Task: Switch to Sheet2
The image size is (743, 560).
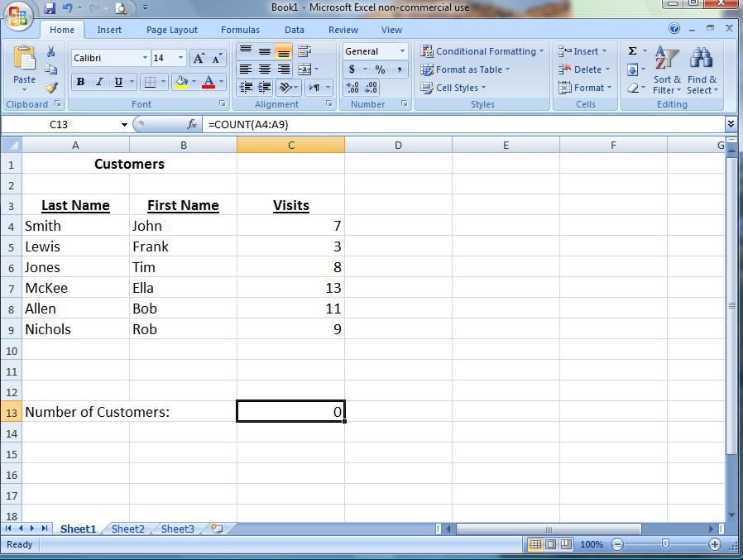Action: click(x=127, y=529)
